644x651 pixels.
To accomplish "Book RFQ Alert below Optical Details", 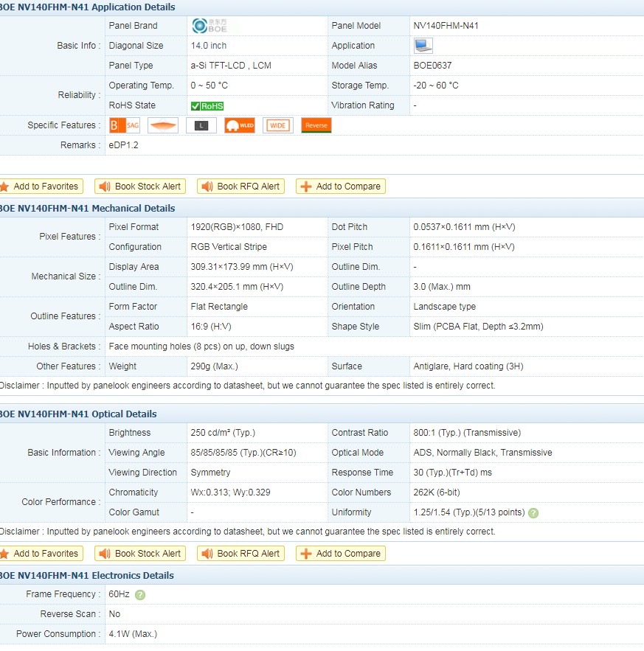I will [240, 554].
